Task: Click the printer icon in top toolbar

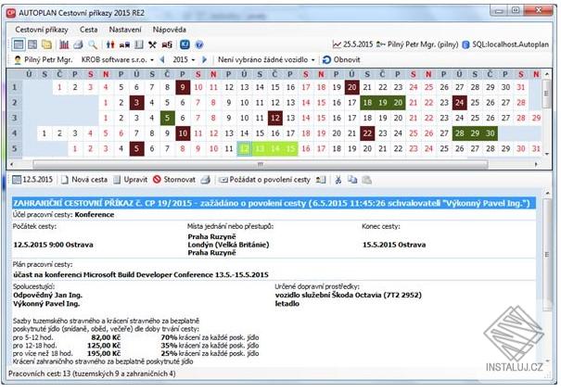Action: pos(78,44)
